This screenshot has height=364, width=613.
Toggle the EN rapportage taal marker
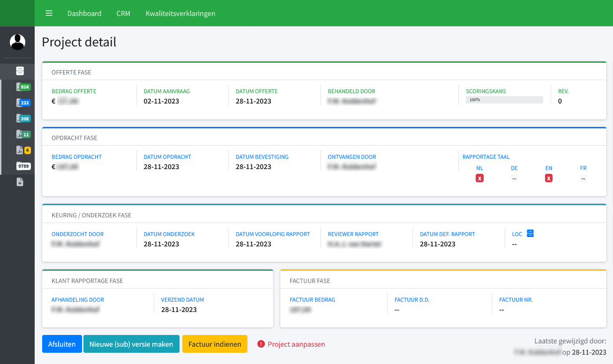point(549,178)
